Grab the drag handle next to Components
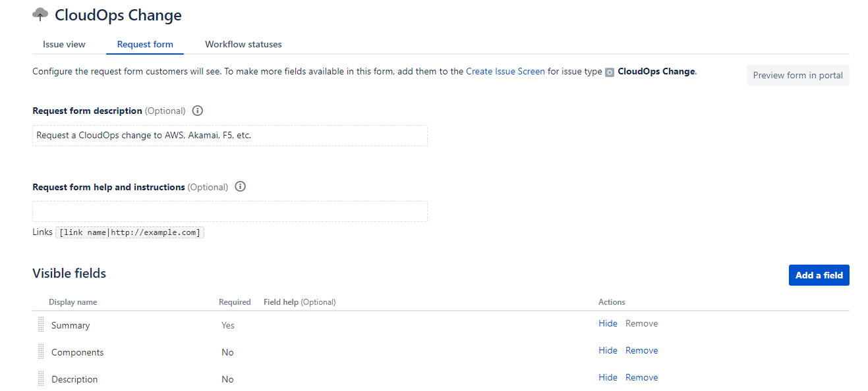 click(x=40, y=351)
